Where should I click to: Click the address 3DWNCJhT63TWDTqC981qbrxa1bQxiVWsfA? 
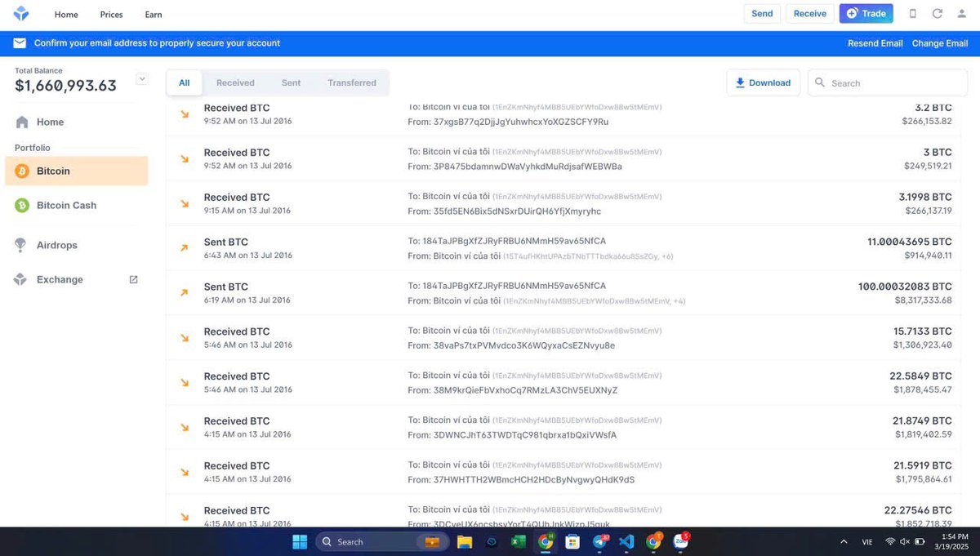pyautogui.click(x=525, y=435)
